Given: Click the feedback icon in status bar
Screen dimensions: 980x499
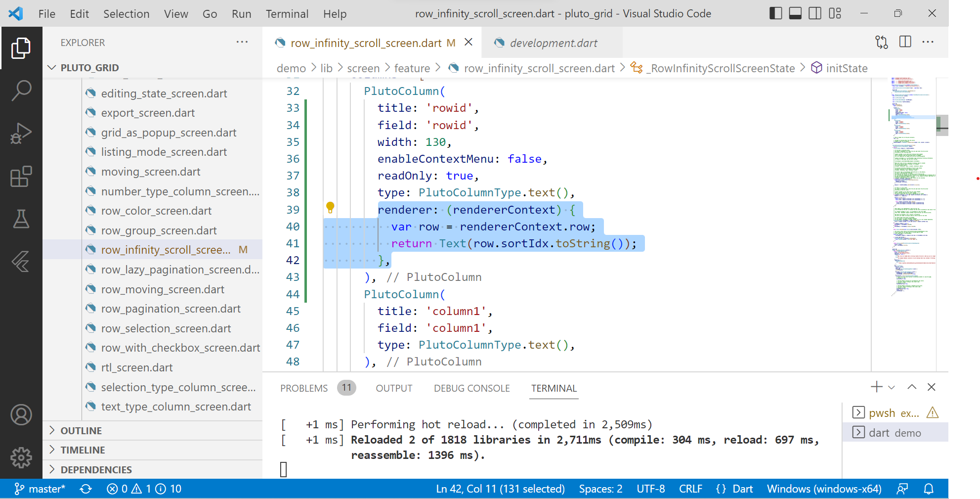Looking at the screenshot, I should 902,489.
